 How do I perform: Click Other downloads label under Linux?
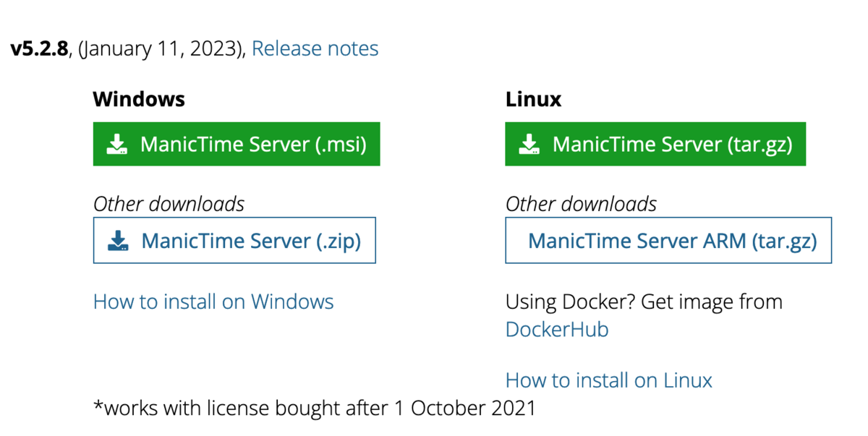[581, 204]
